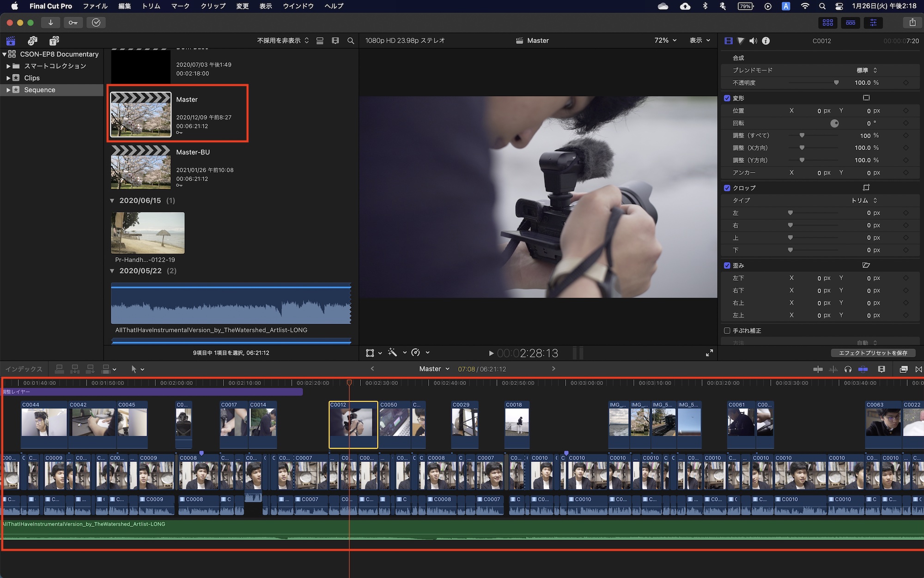Open the 72% viewer zoom dropdown
Viewport: 924px width, 578px height.
click(x=665, y=41)
